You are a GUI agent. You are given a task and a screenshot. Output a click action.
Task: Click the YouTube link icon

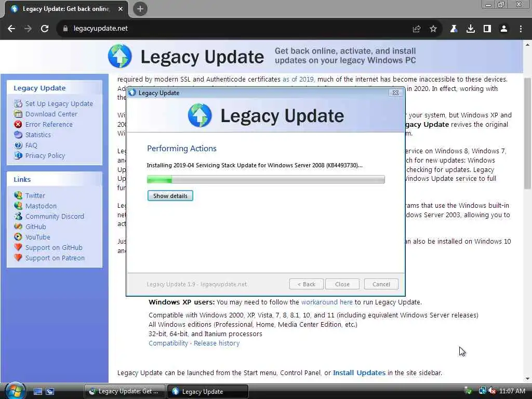click(18, 237)
